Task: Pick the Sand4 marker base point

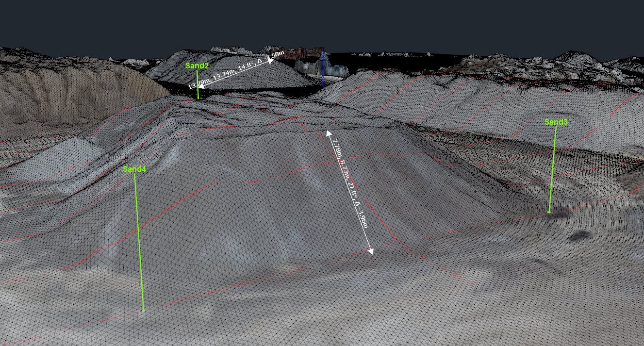Action: click(144, 310)
